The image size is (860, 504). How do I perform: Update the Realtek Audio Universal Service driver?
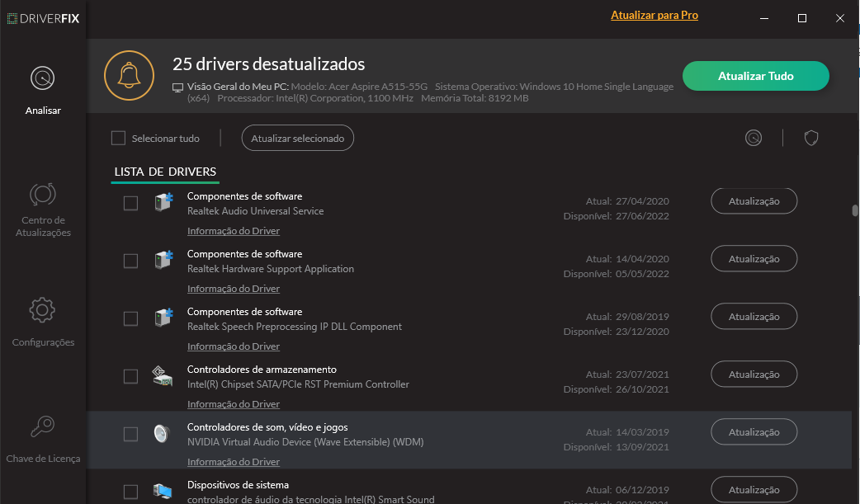(x=754, y=201)
